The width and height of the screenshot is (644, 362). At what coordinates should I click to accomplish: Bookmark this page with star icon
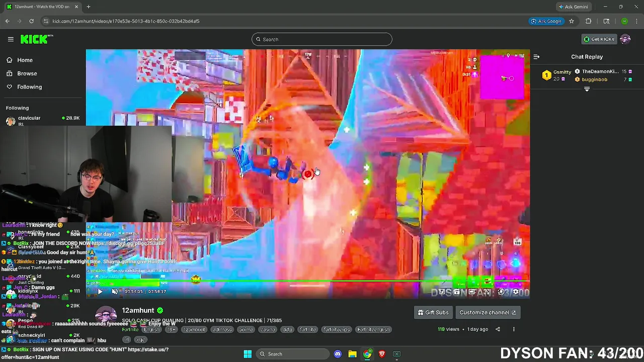tap(572, 21)
